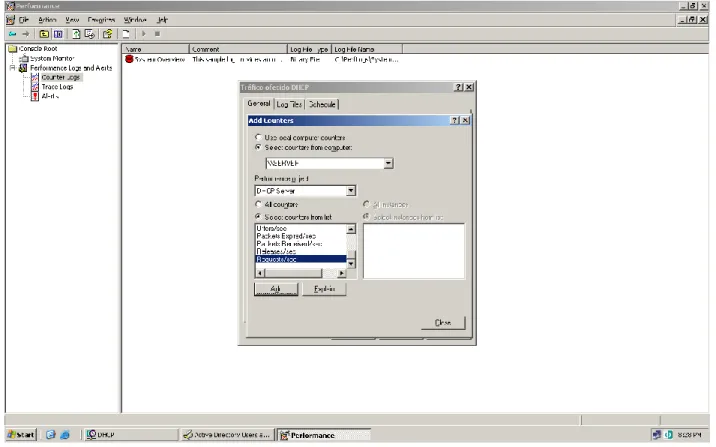Switch to the DHCP taskbar window

[x=131, y=435]
